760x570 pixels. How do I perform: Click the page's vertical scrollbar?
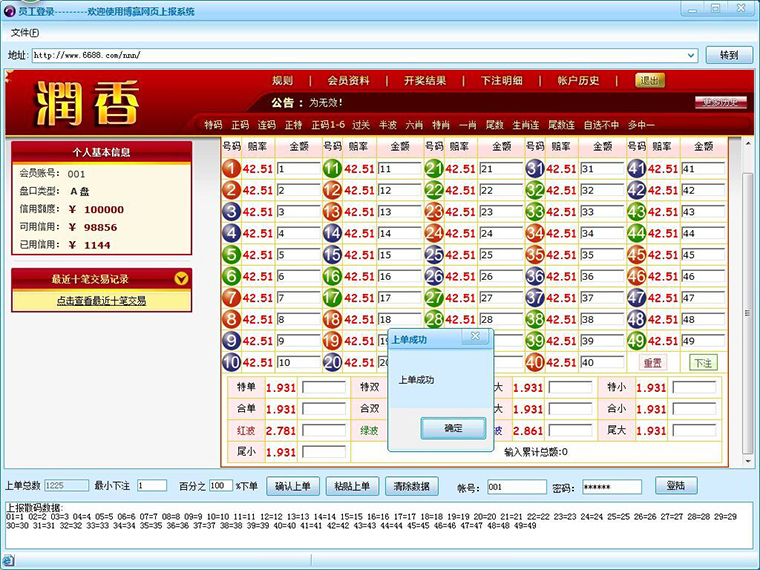coord(747,300)
